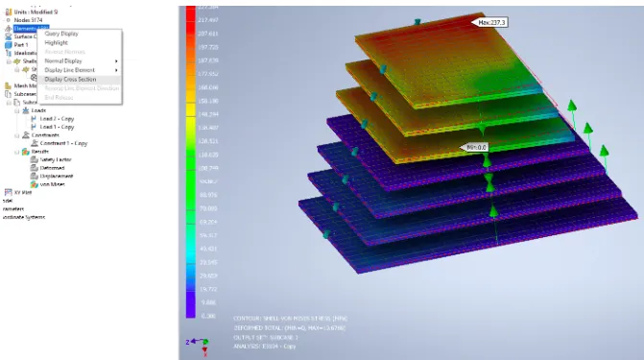Screen dimensions: 644x360
Task: Click the Elements mesh icon
Action: tap(9, 29)
